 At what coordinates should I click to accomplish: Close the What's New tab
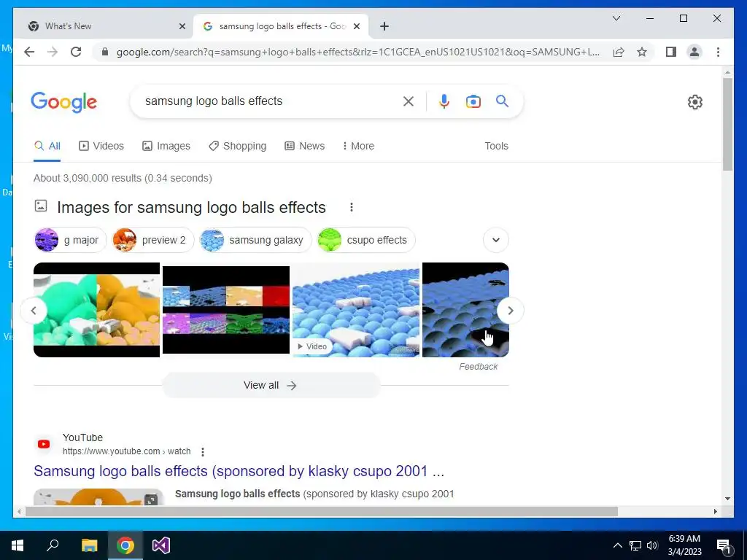182,27
